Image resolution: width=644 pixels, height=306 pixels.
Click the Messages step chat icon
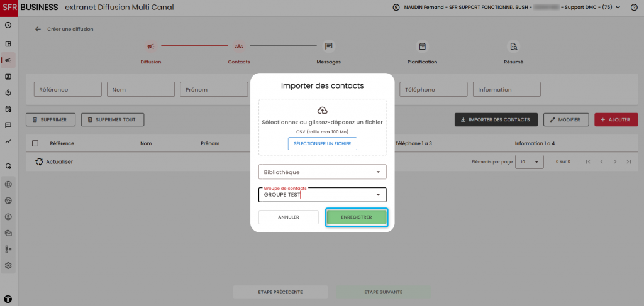point(328,46)
